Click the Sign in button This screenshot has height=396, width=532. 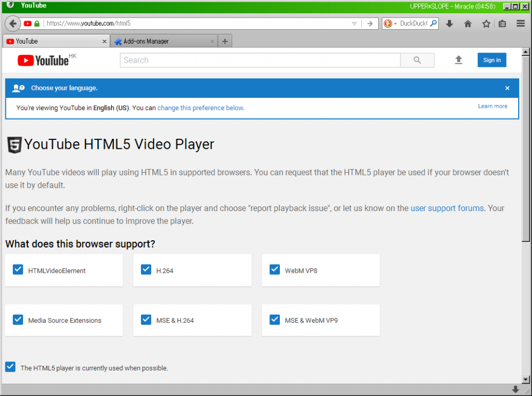[492, 60]
